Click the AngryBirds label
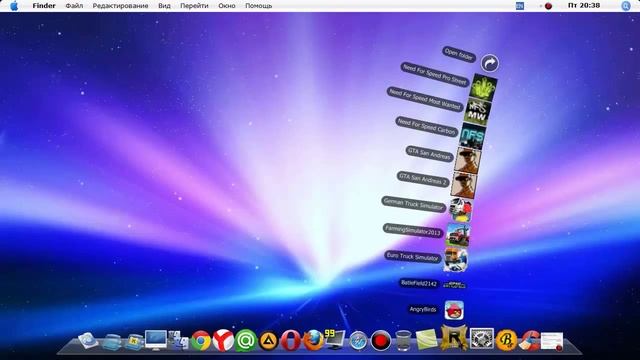The image size is (640, 360). [x=423, y=309]
